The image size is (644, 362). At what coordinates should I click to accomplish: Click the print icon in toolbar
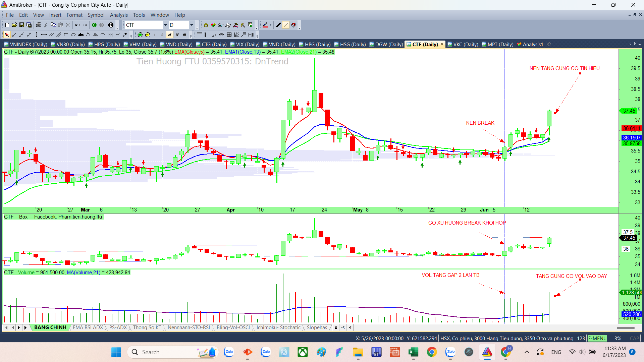pos(38,25)
